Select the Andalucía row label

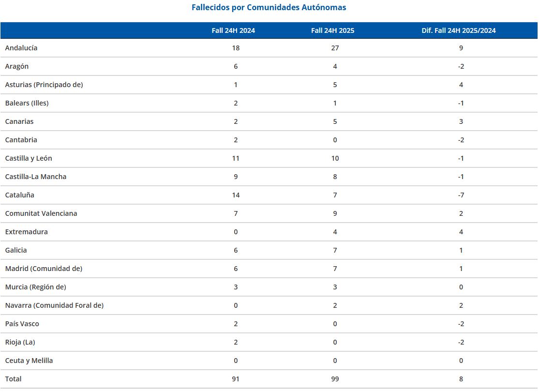[x=21, y=48]
